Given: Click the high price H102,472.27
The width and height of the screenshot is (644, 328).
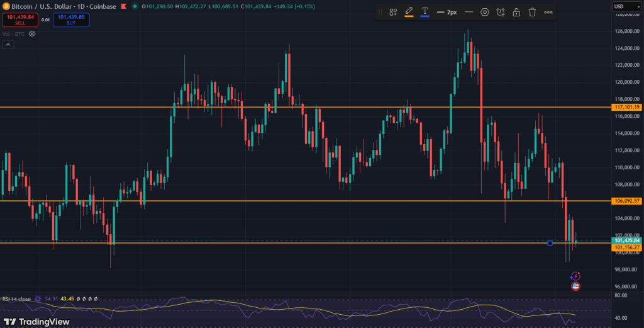Looking at the screenshot, I should 191,6.
